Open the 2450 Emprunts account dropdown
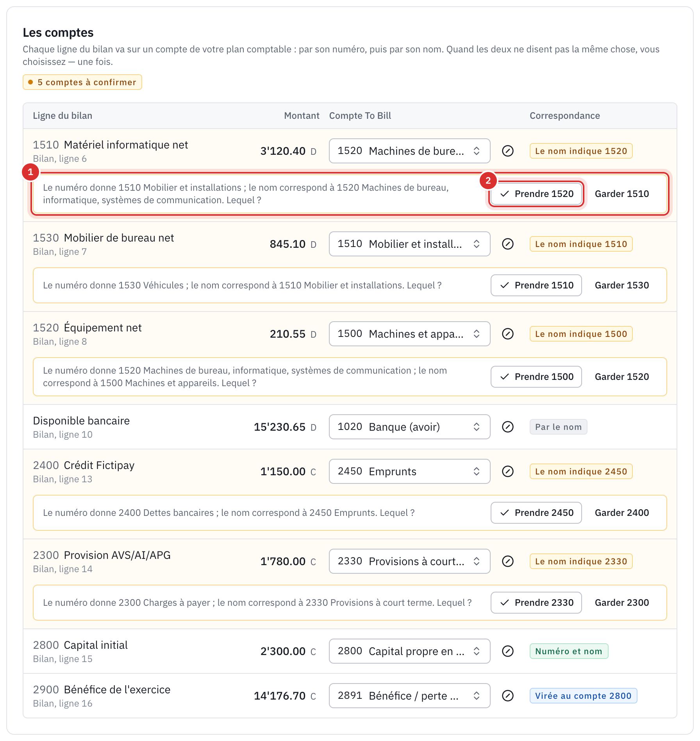 (409, 471)
